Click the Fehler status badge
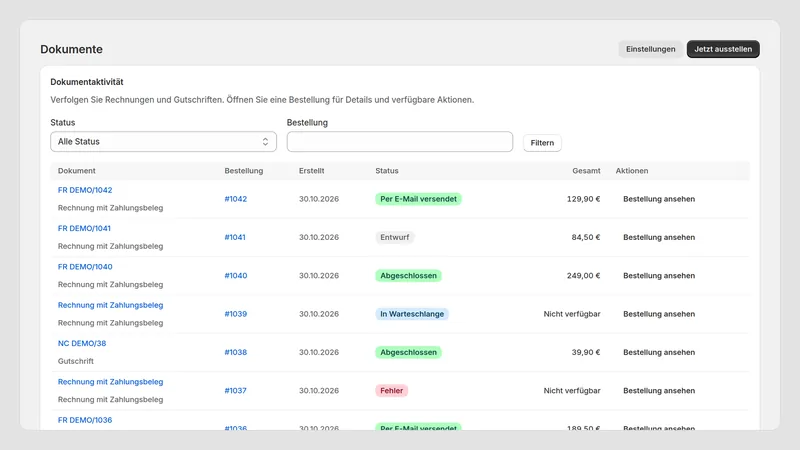 391,390
